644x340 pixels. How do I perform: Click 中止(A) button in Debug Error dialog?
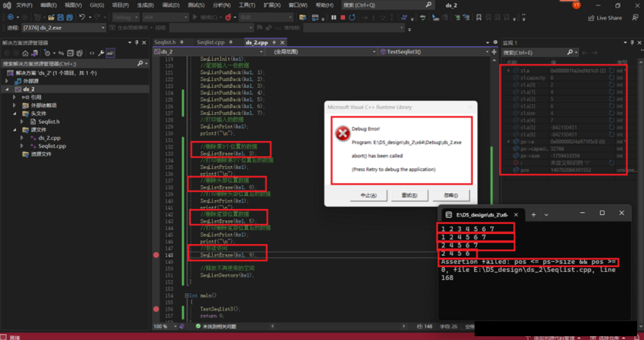pyautogui.click(x=369, y=195)
